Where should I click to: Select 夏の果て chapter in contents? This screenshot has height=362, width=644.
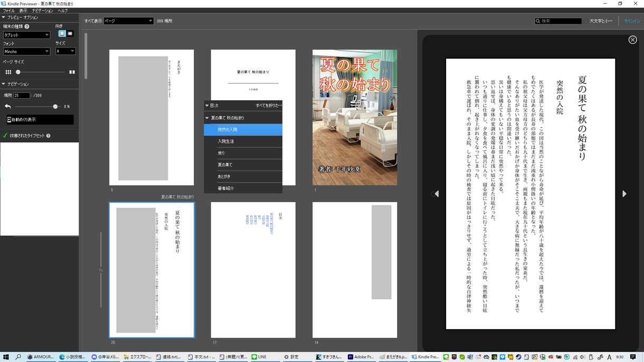click(243, 165)
